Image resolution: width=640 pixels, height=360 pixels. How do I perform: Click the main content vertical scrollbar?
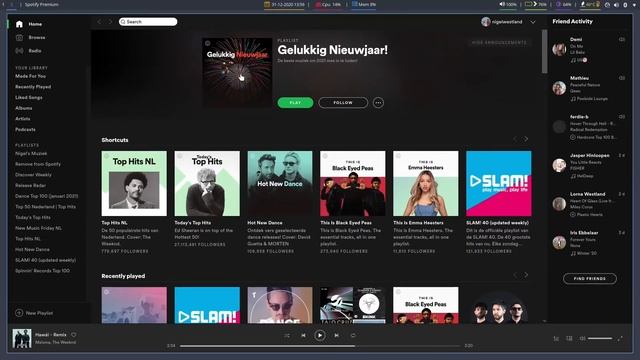[x=544, y=51]
